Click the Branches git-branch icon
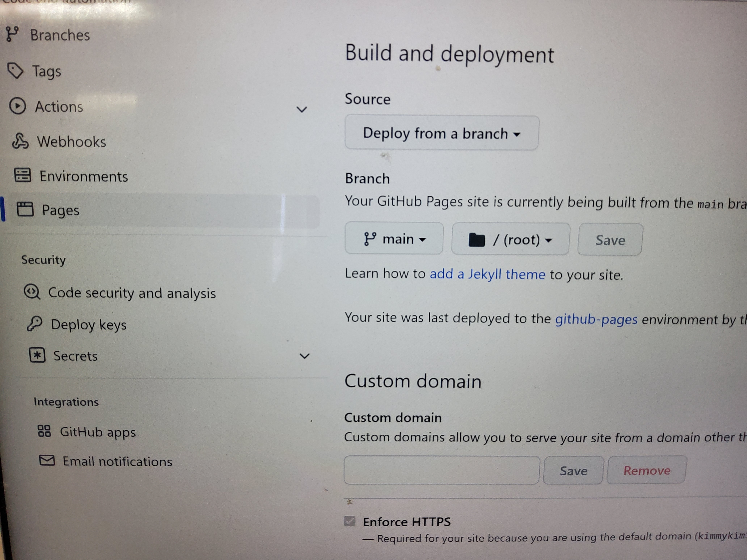747x560 pixels. 12,34
